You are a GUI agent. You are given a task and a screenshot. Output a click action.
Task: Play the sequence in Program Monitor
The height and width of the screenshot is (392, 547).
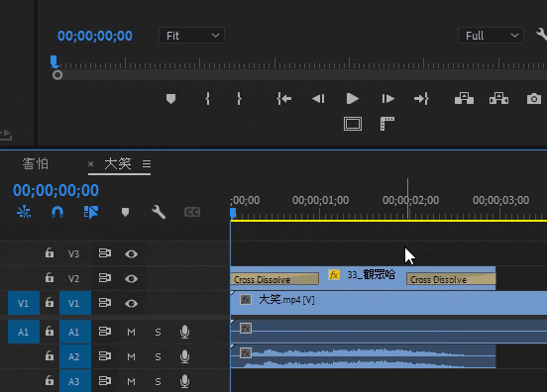pyautogui.click(x=353, y=99)
